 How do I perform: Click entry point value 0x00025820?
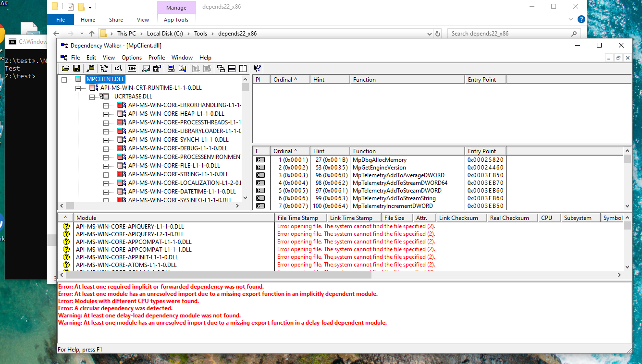pyautogui.click(x=485, y=160)
